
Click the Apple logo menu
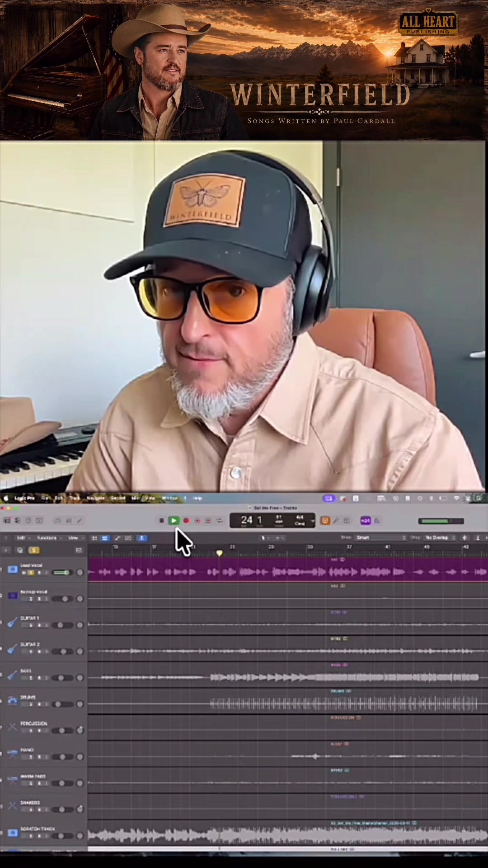[x=5, y=498]
